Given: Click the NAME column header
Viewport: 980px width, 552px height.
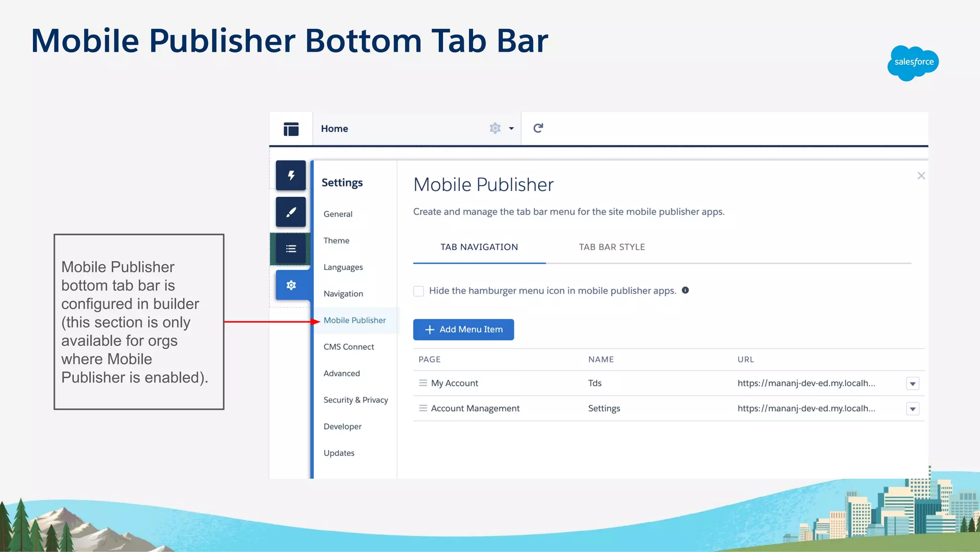Looking at the screenshot, I should click(x=601, y=360).
